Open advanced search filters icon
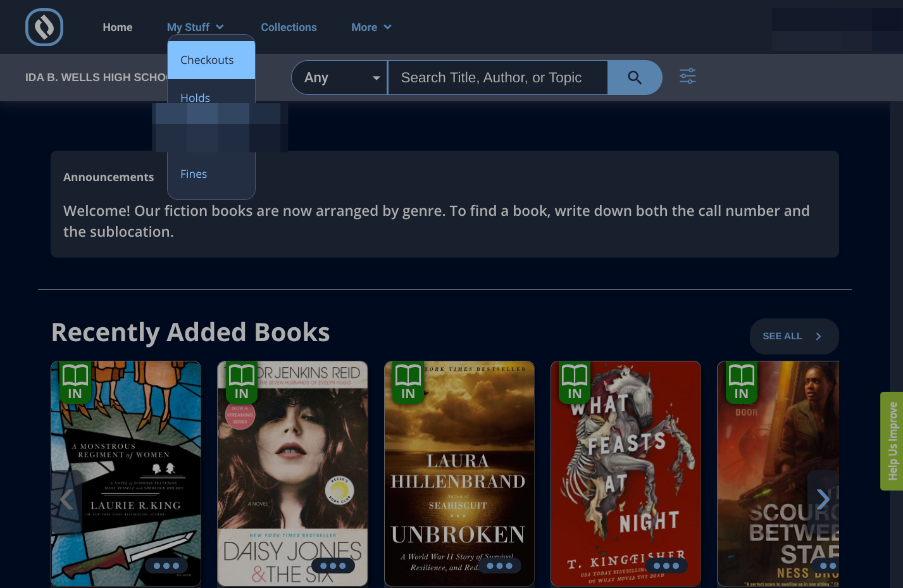The height and width of the screenshot is (588, 903). point(688,77)
